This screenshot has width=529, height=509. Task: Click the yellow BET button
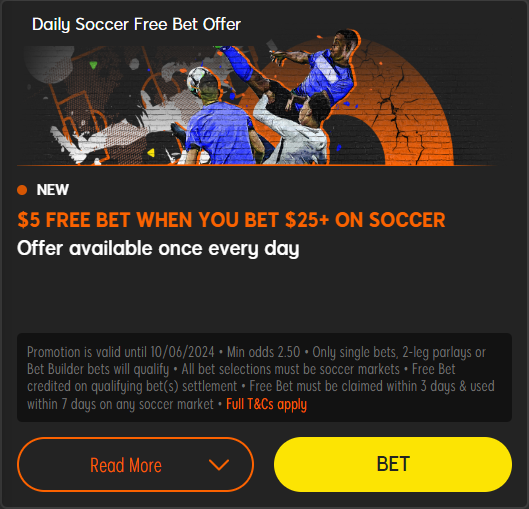coord(393,464)
